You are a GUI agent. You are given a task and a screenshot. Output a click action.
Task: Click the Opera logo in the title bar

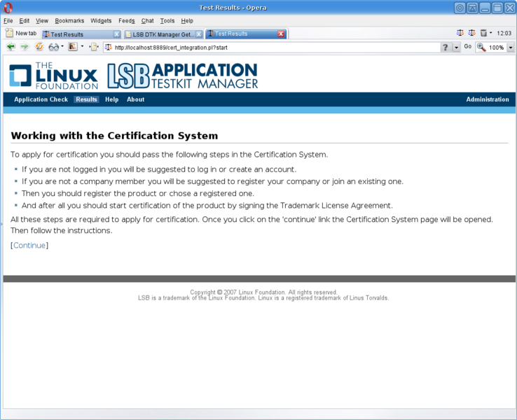pyautogui.click(x=8, y=7)
